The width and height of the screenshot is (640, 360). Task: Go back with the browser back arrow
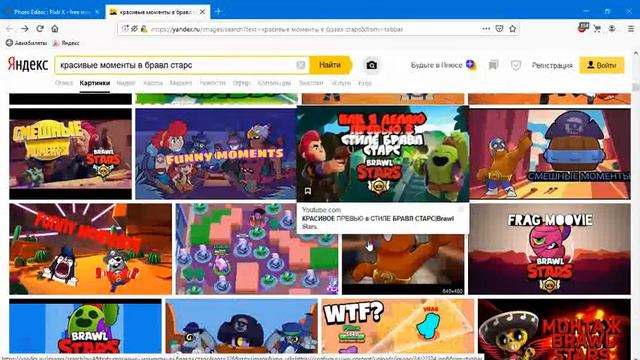click(x=9, y=29)
